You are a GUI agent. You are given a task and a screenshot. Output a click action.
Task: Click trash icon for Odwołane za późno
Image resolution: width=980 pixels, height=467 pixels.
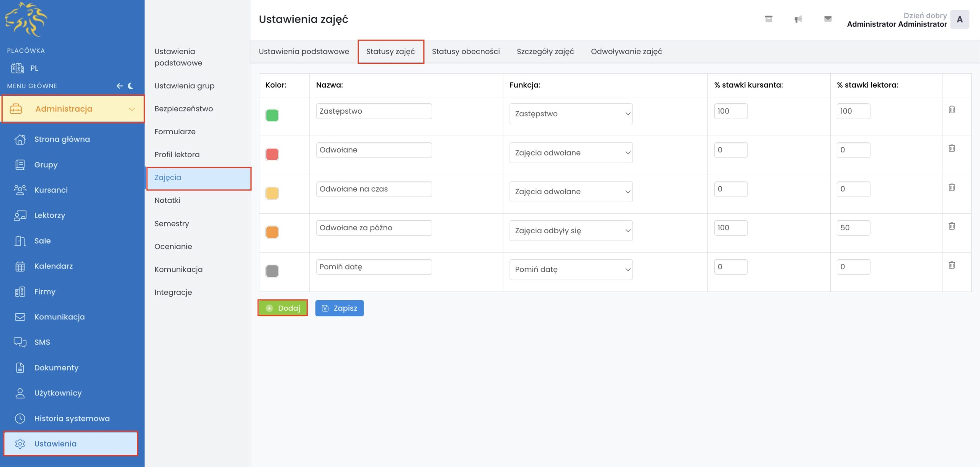click(x=952, y=226)
